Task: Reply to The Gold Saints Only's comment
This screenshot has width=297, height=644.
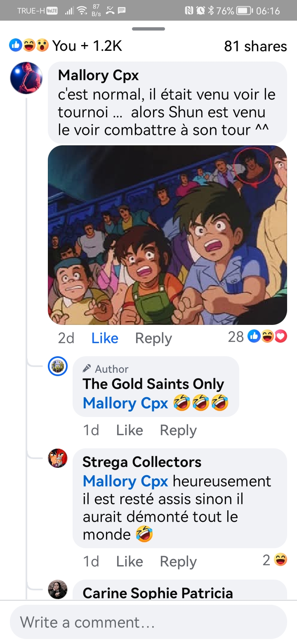Action: tap(178, 431)
